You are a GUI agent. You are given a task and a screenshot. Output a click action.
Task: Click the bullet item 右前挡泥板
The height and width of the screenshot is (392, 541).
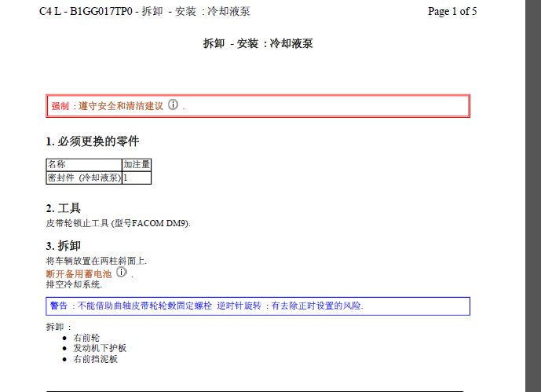95,359
